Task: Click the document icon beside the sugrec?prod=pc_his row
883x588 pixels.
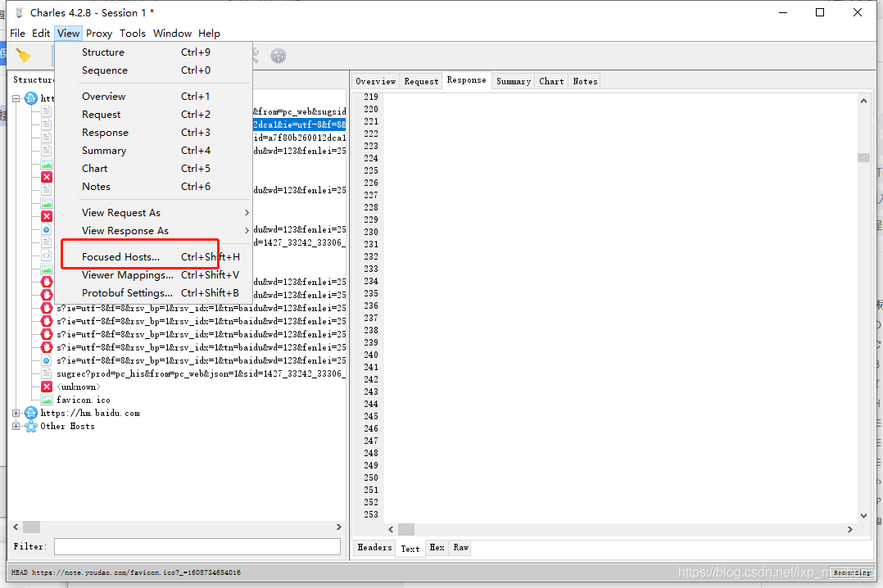Action: point(47,373)
